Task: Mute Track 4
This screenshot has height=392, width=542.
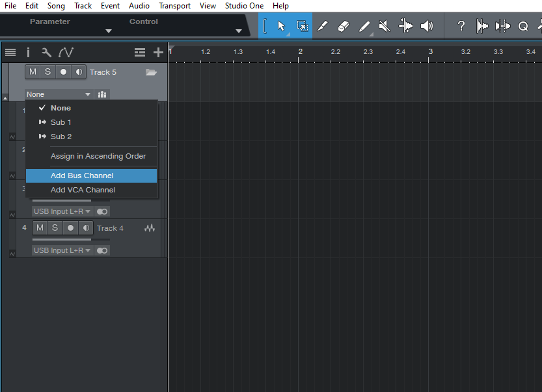Action: click(40, 228)
